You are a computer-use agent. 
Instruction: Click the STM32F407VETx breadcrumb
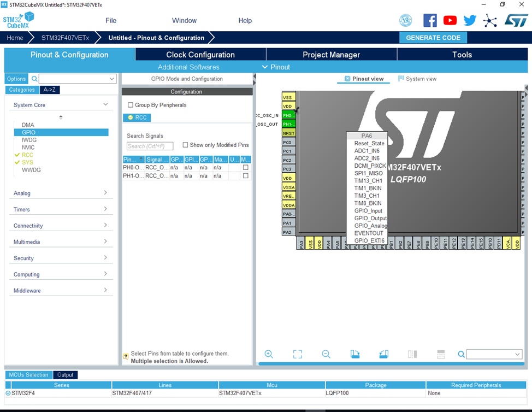(65, 38)
